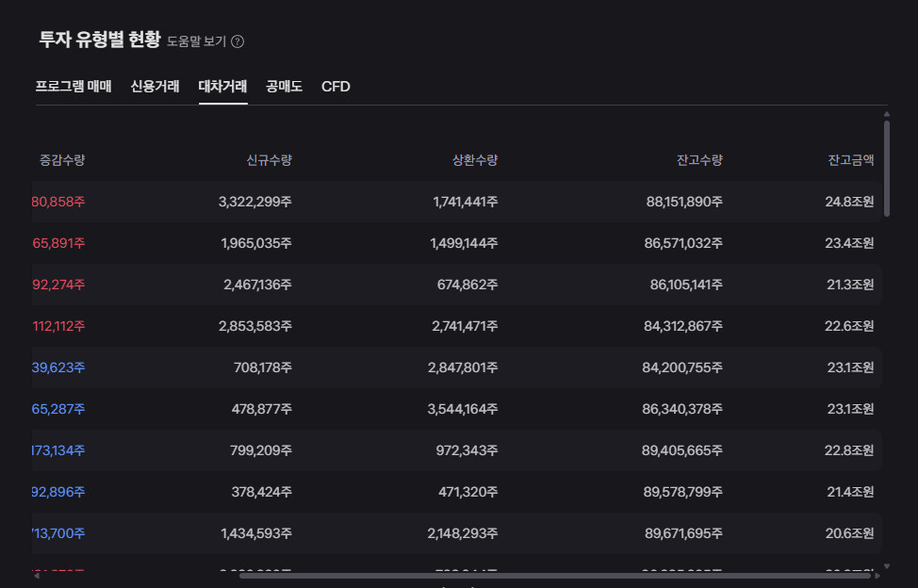Switch to the 프로그램 매매 tab

pyautogui.click(x=74, y=87)
